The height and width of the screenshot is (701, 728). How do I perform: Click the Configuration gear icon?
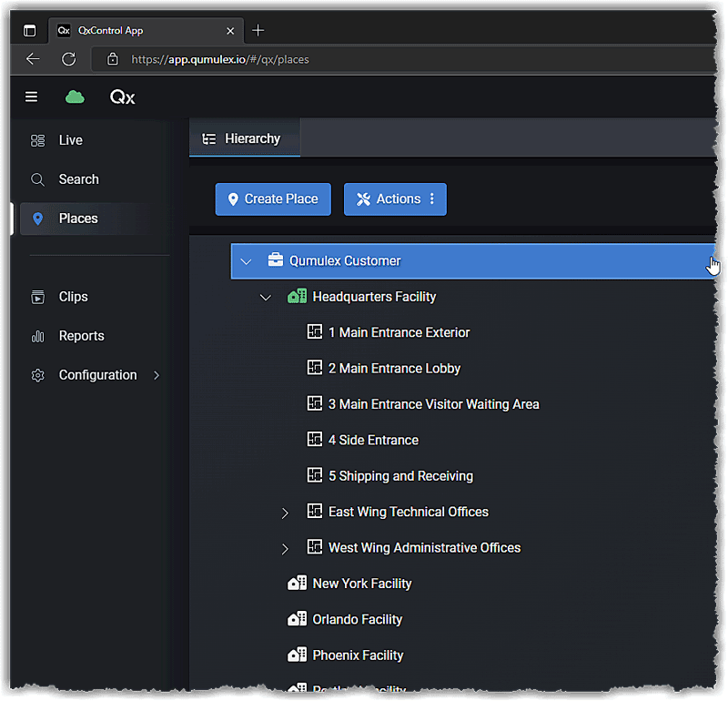[37, 375]
